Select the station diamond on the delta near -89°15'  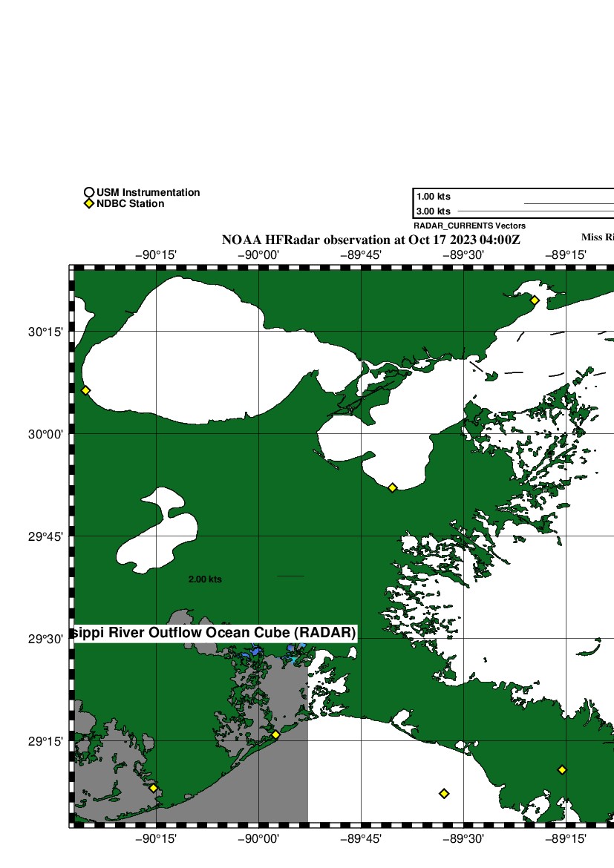[562, 770]
